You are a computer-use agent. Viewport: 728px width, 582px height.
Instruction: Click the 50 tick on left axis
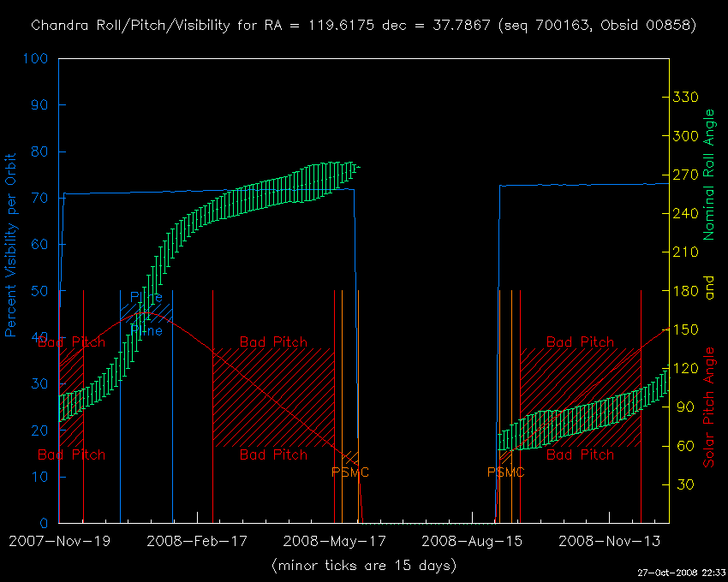(40, 291)
